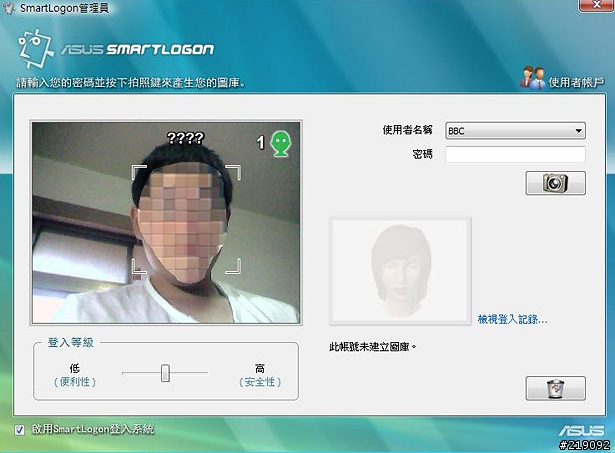Click the 密碼 password input field

tap(515, 154)
